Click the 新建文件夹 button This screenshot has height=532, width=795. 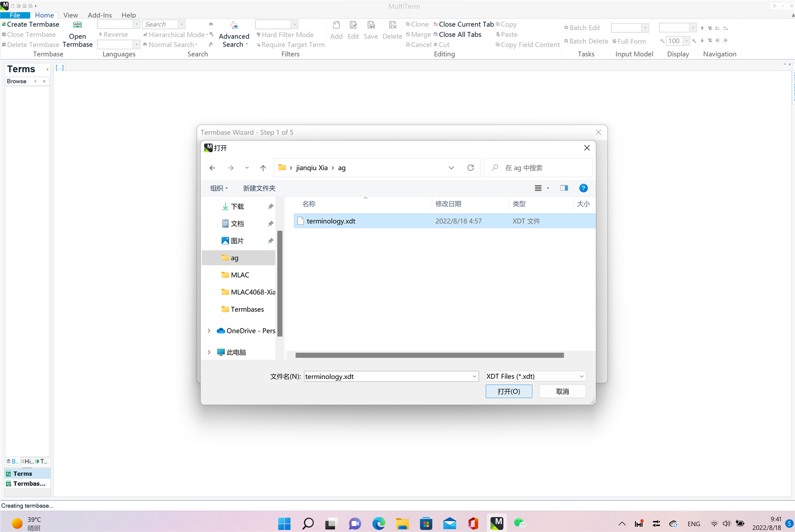click(x=259, y=188)
